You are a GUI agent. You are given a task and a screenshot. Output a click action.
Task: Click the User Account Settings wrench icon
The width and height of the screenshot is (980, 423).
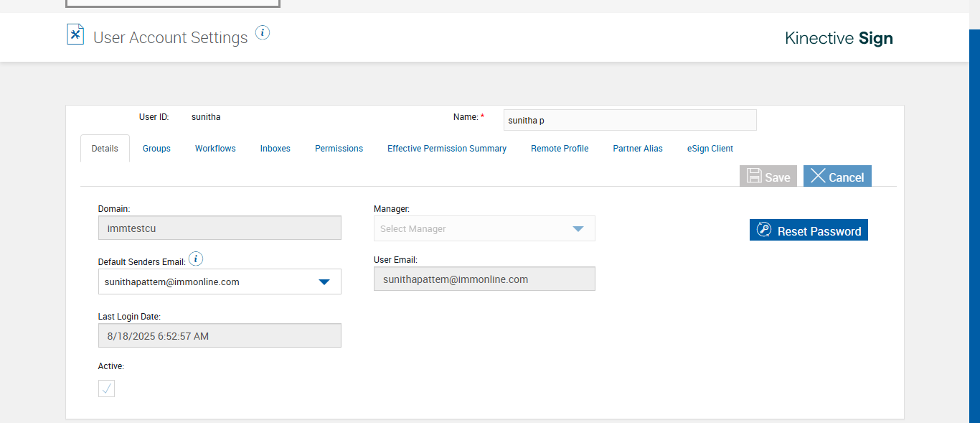pyautogui.click(x=75, y=34)
